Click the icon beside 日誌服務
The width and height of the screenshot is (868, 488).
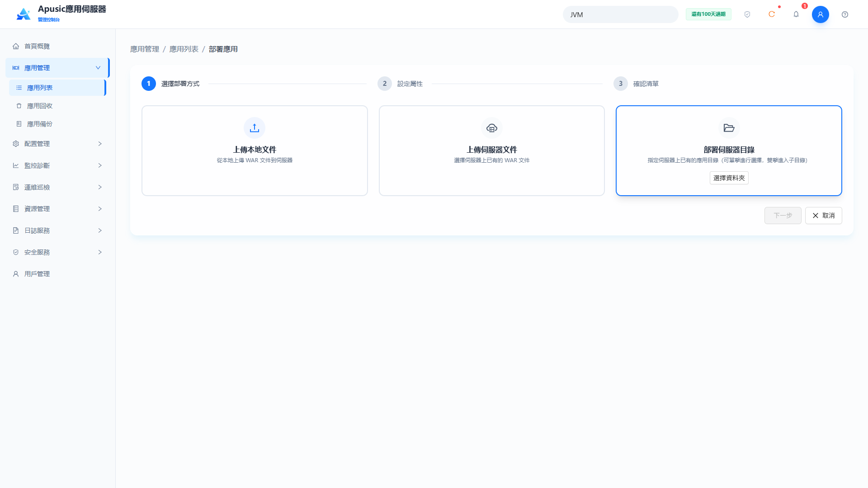16,230
